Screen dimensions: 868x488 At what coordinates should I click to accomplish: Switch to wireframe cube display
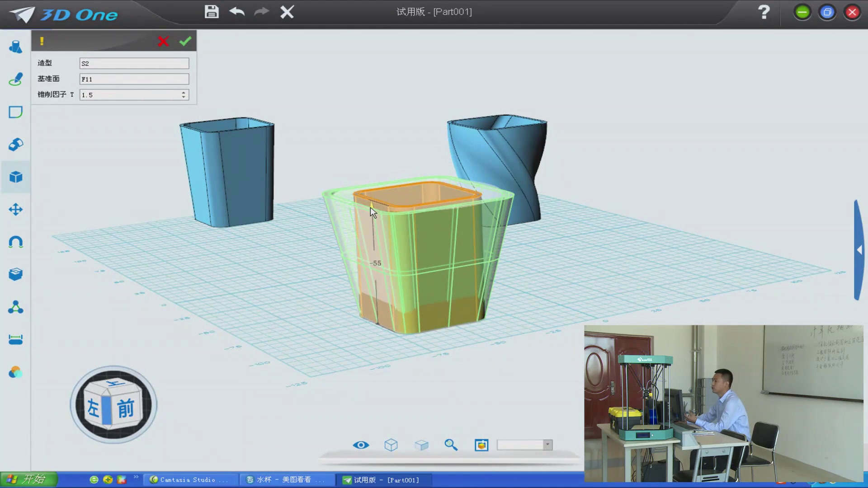(x=391, y=445)
